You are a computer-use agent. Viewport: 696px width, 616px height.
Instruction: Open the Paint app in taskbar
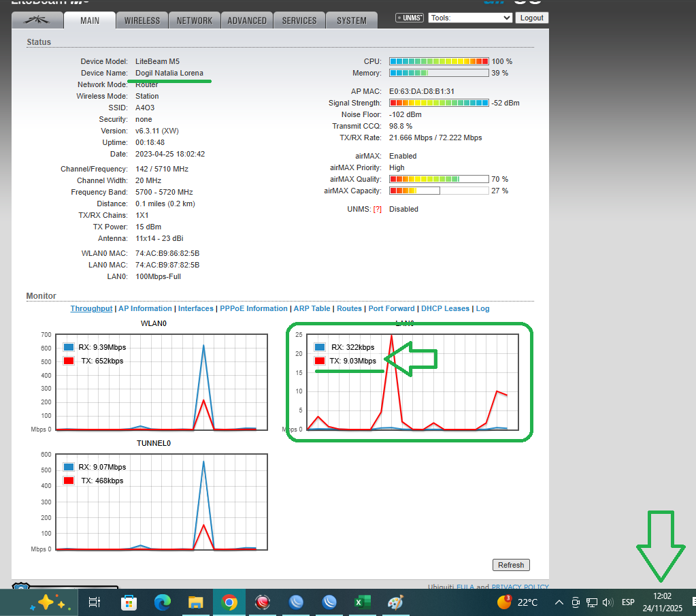[395, 602]
